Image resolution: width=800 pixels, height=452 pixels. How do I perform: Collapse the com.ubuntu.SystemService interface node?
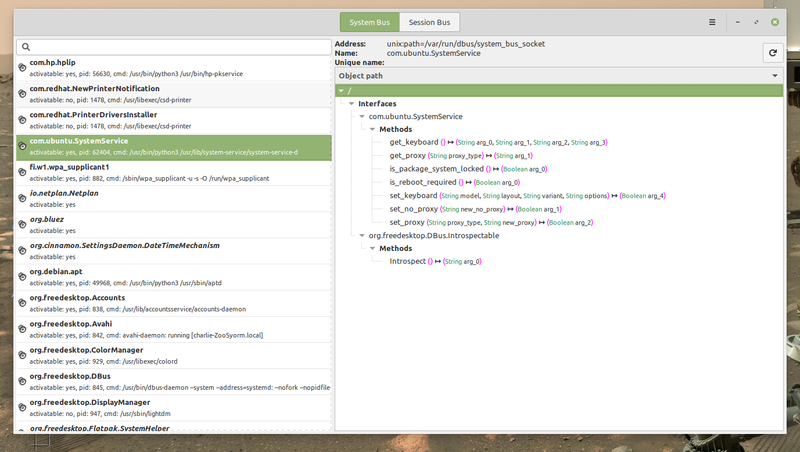(362, 116)
